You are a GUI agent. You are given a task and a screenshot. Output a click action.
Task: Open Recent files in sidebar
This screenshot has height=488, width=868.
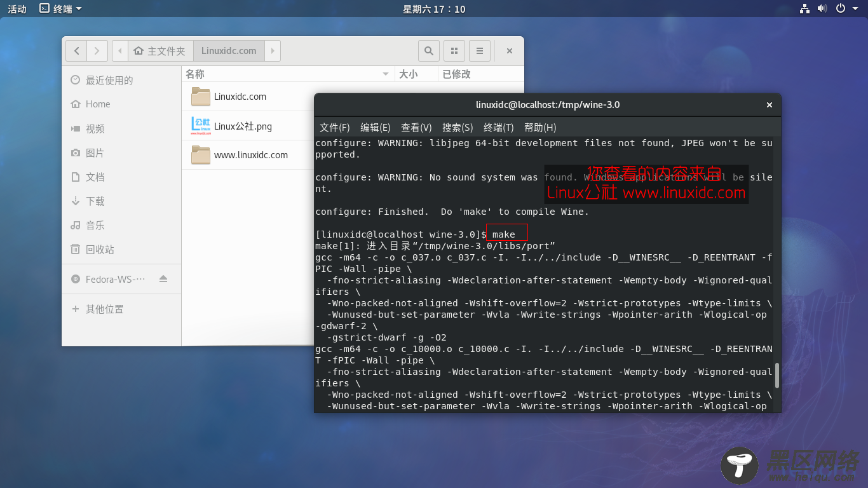coord(121,80)
